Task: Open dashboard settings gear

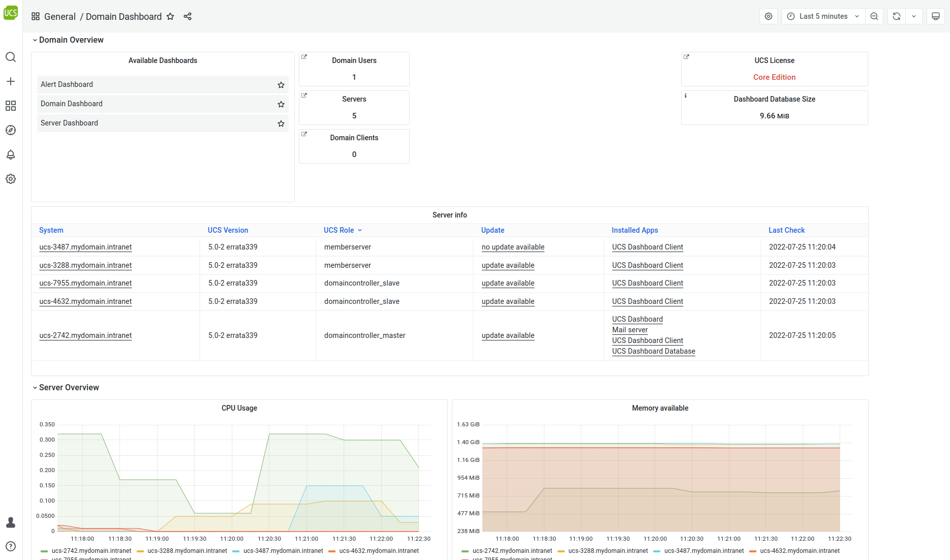Action: [769, 16]
